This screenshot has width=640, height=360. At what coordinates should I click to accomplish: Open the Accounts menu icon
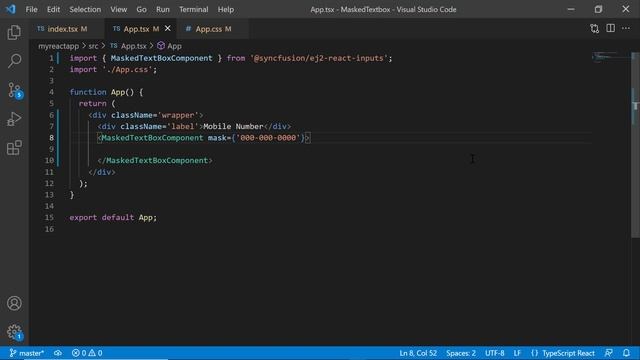14,303
